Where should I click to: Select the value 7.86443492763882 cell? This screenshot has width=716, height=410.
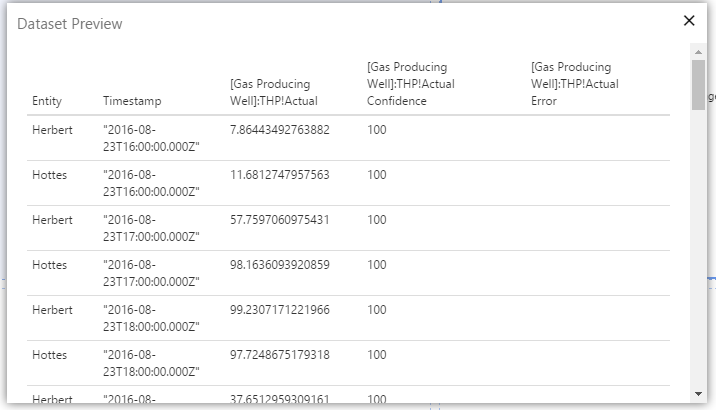279,130
